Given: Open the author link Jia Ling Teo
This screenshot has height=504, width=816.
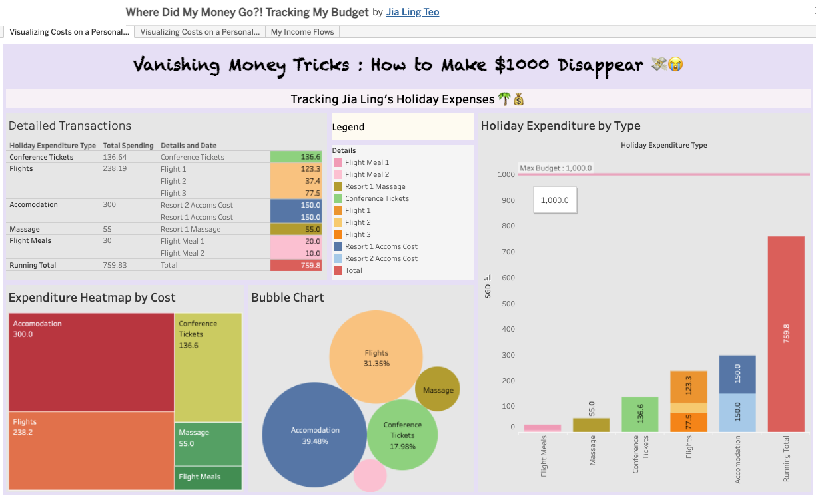Looking at the screenshot, I should pyautogui.click(x=412, y=12).
